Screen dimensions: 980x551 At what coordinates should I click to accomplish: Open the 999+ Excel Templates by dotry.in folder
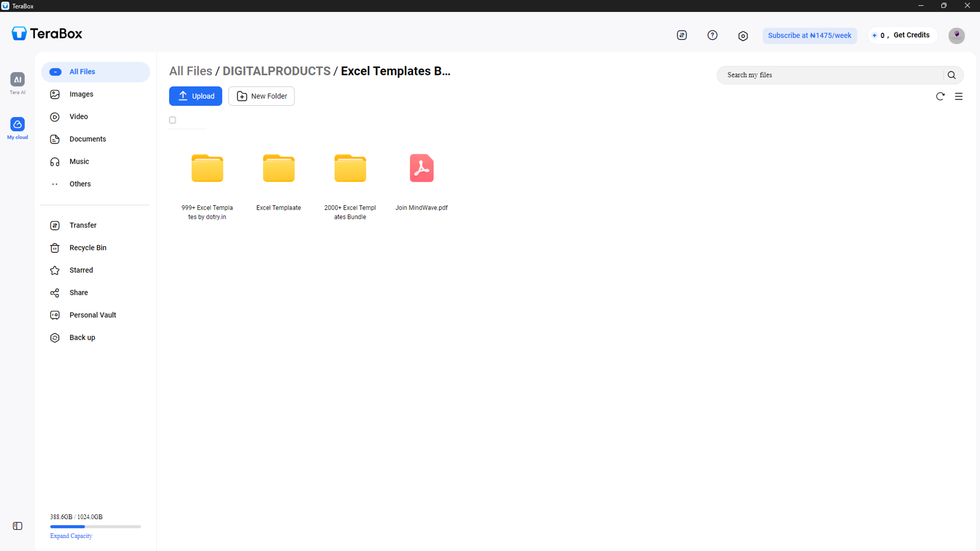pyautogui.click(x=207, y=187)
